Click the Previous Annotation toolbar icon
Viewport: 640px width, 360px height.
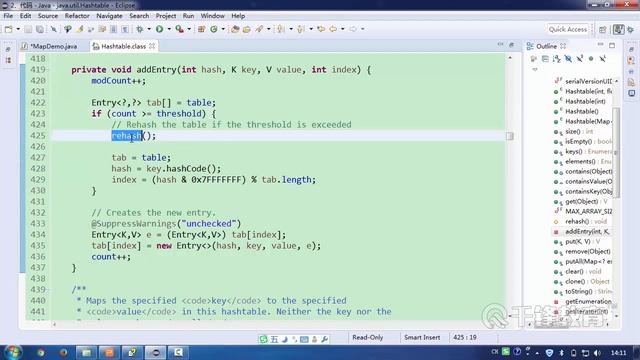point(301,29)
